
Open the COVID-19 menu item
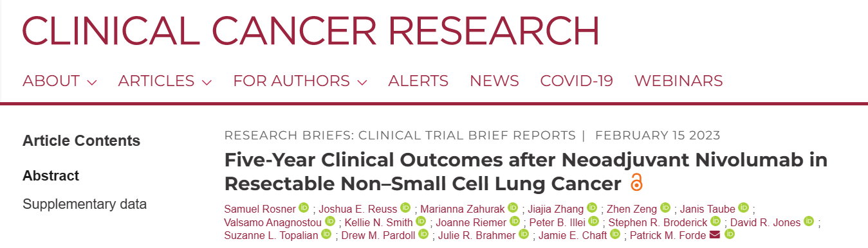tap(577, 81)
